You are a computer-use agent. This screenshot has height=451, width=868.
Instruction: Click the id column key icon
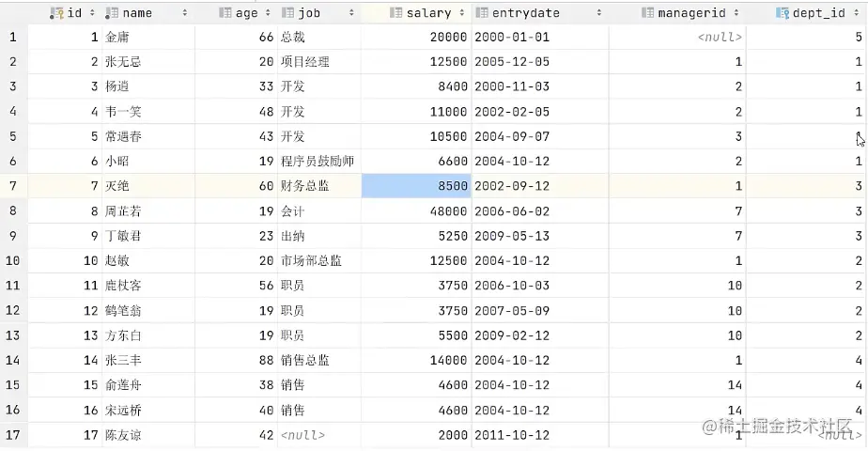point(56,13)
